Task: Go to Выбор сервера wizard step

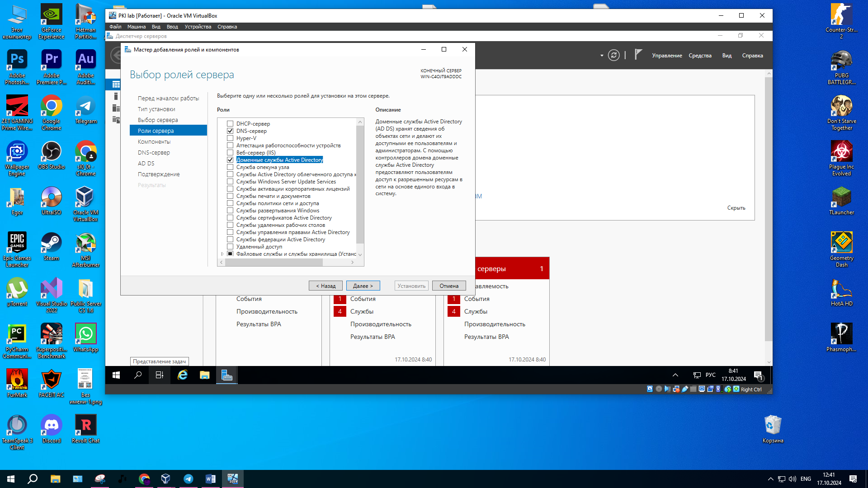Action: 158,120
